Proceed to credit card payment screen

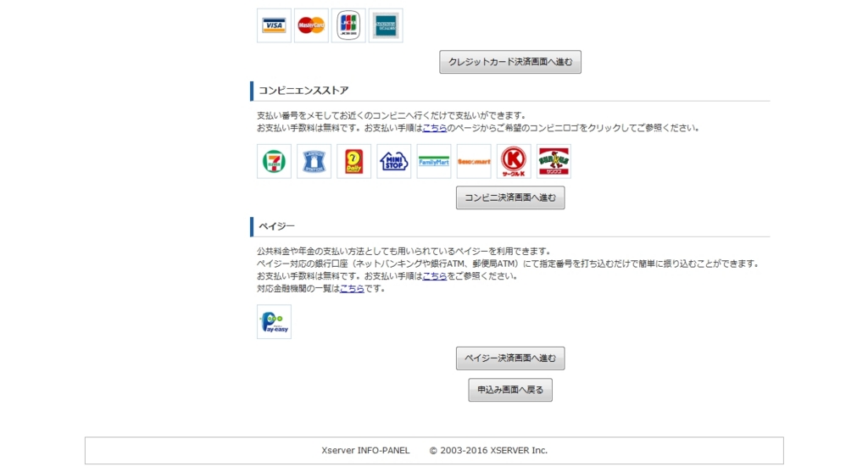(510, 62)
